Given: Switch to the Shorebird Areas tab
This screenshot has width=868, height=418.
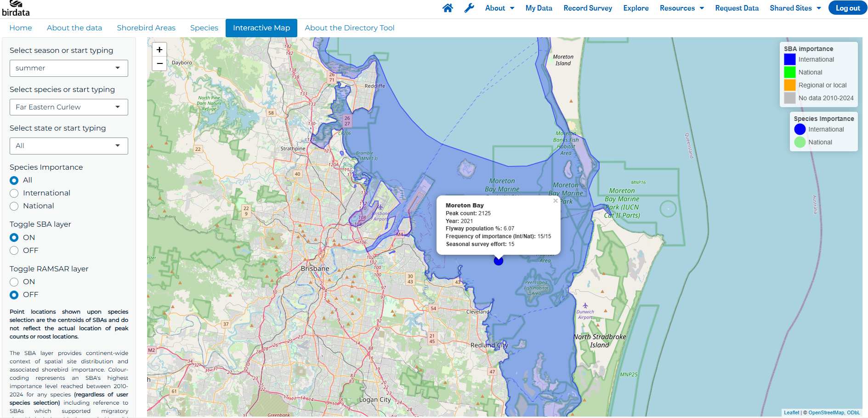Looking at the screenshot, I should (x=146, y=28).
